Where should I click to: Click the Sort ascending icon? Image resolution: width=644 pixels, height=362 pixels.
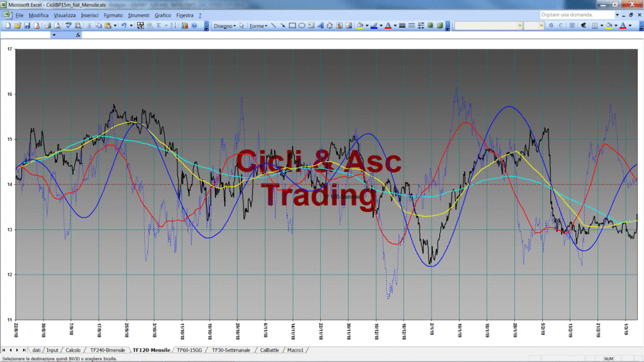point(174,25)
